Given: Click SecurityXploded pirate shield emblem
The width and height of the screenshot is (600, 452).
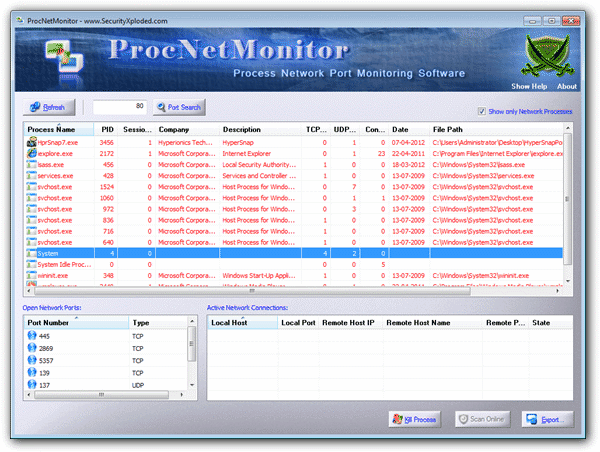Looking at the screenshot, I should pyautogui.click(x=548, y=56).
